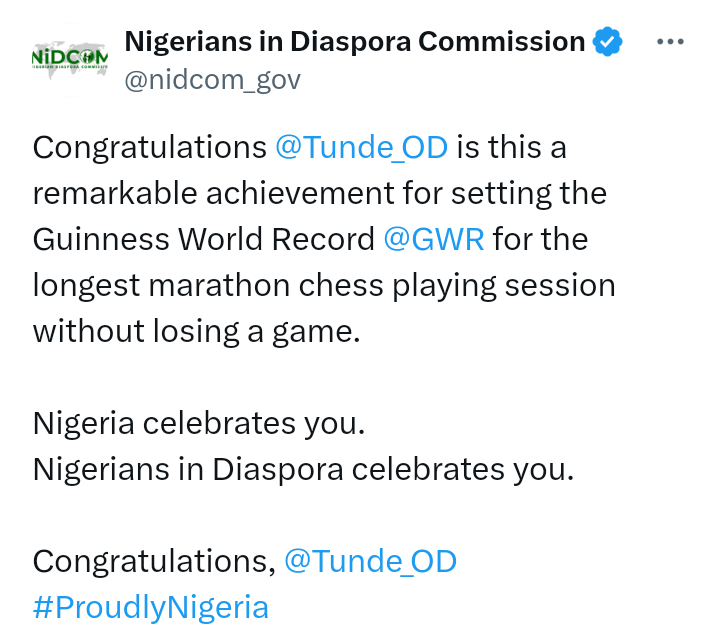The height and width of the screenshot is (639, 720).
Task: Click the "longest marathon chess playing session" line
Action: (x=324, y=286)
